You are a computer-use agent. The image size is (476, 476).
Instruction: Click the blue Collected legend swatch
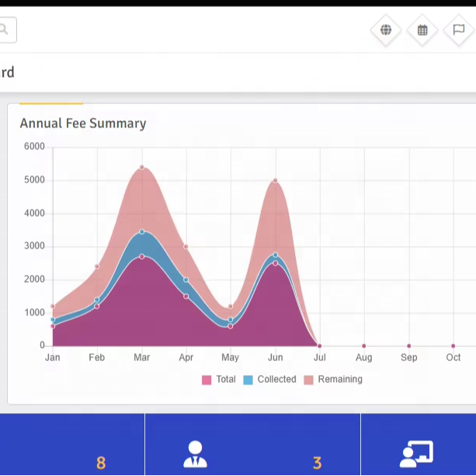pyautogui.click(x=248, y=380)
